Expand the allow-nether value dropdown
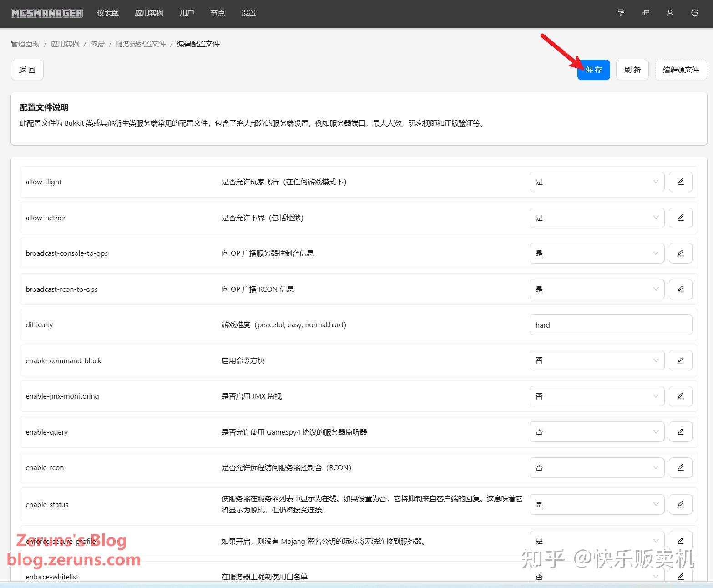 (x=597, y=218)
